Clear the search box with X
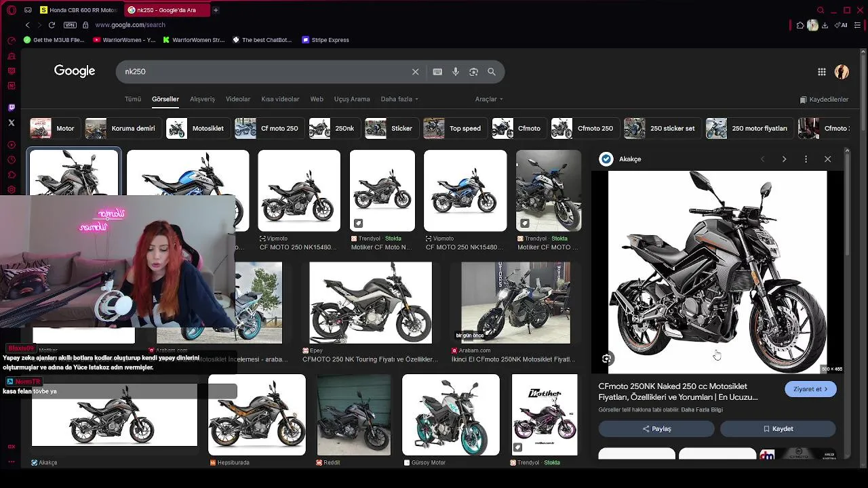868x488 pixels. pos(416,72)
